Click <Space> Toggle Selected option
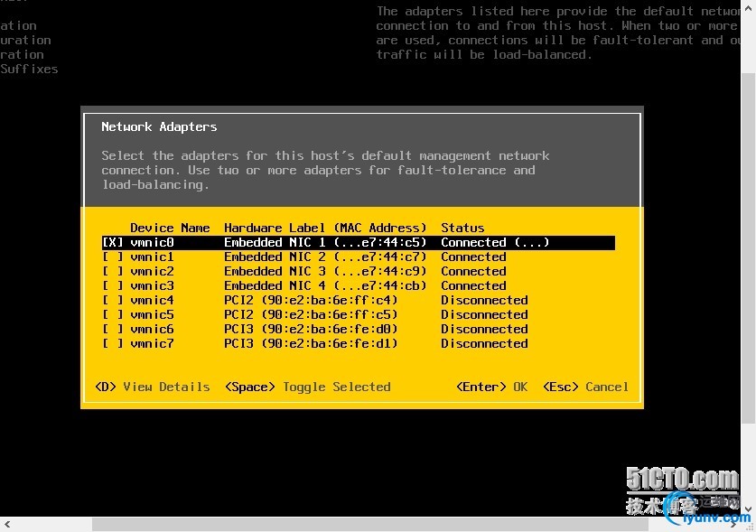Viewport: 756px width, 532px height. (308, 387)
